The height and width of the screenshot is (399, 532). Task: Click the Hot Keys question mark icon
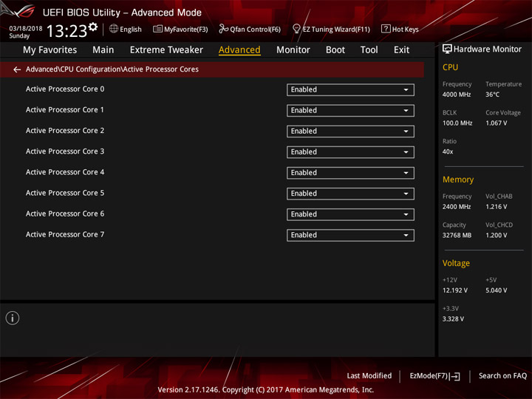coord(386,29)
